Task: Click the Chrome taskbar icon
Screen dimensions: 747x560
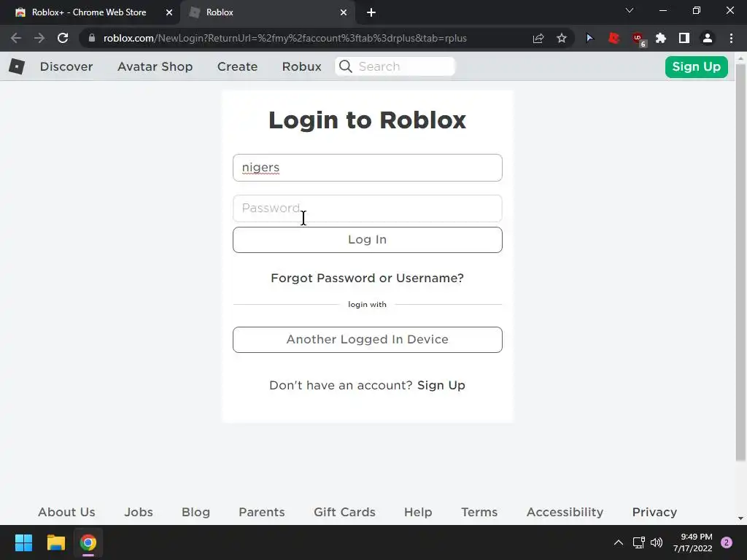Action: click(x=88, y=542)
